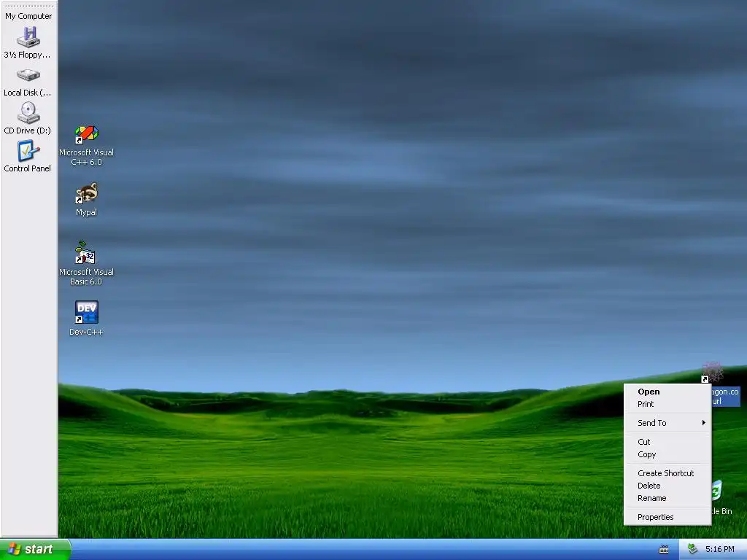The width and height of the screenshot is (747, 560).
Task: Select the CD Drive (D:) icon
Action: coord(28,113)
